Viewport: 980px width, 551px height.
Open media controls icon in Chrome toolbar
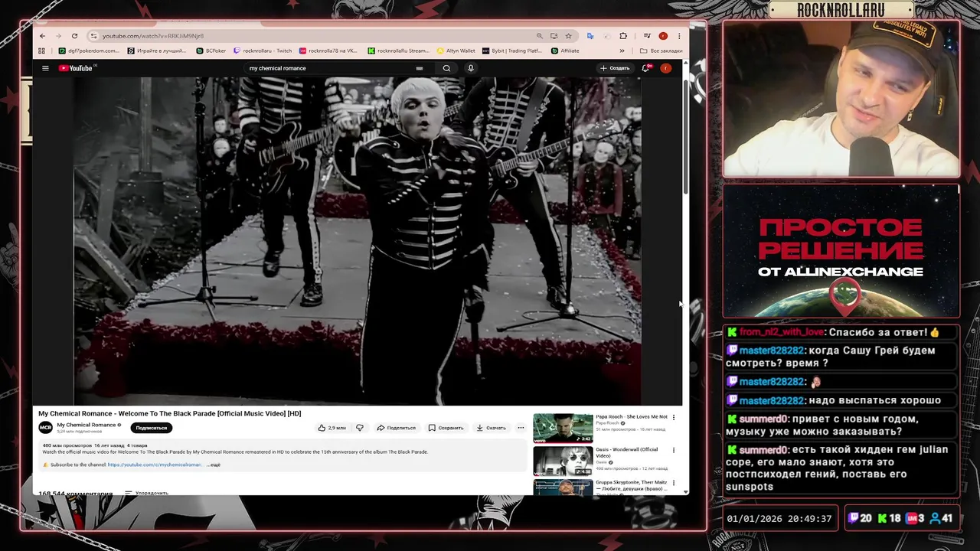(647, 36)
